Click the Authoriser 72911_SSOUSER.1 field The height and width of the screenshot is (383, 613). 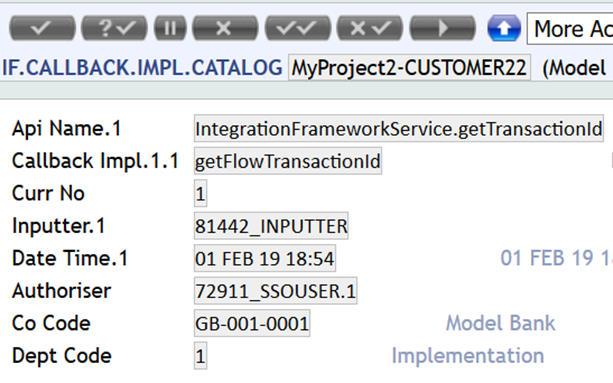[275, 291]
